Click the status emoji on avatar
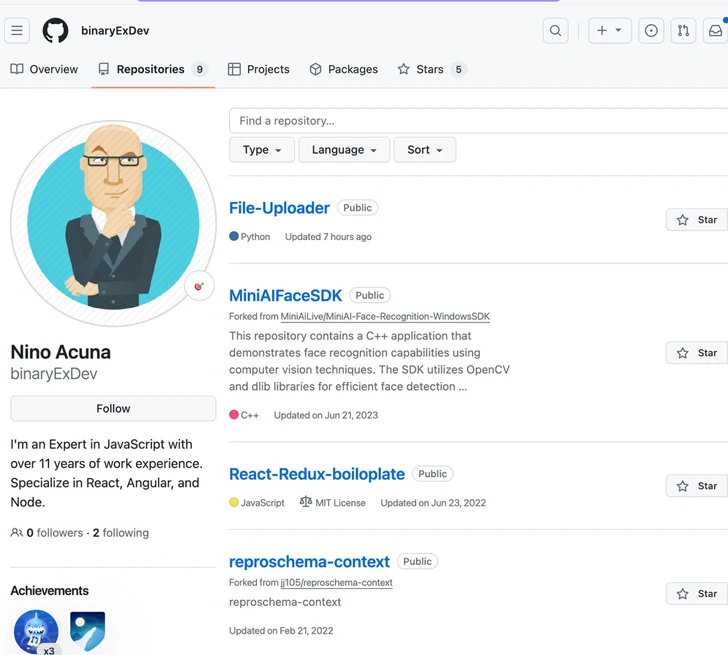This screenshot has height=655, width=728. pyautogui.click(x=198, y=287)
